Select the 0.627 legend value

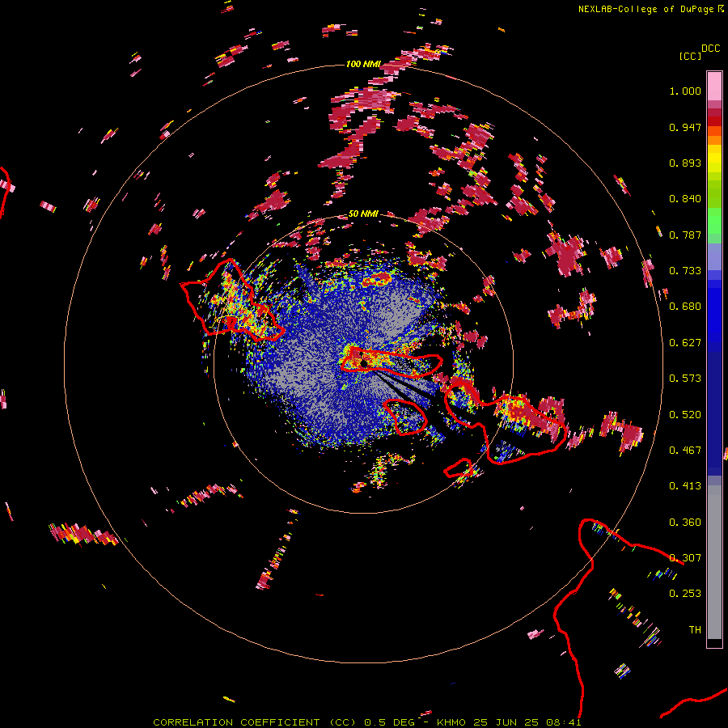(685, 343)
